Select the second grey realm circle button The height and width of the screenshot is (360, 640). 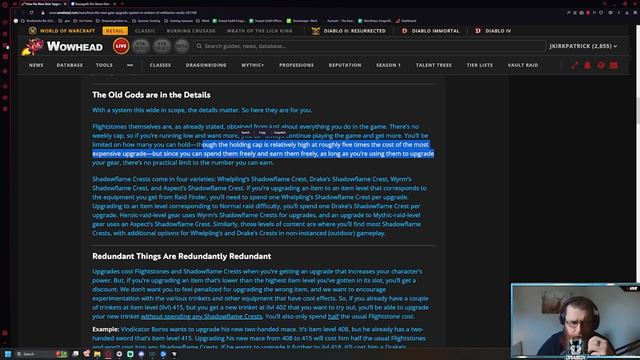[x=141, y=46]
